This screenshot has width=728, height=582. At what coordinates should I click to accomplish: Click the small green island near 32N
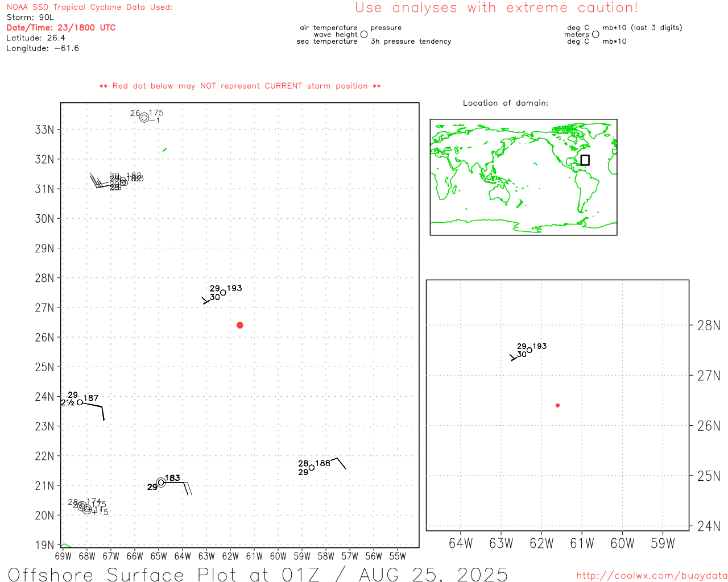[x=164, y=149]
